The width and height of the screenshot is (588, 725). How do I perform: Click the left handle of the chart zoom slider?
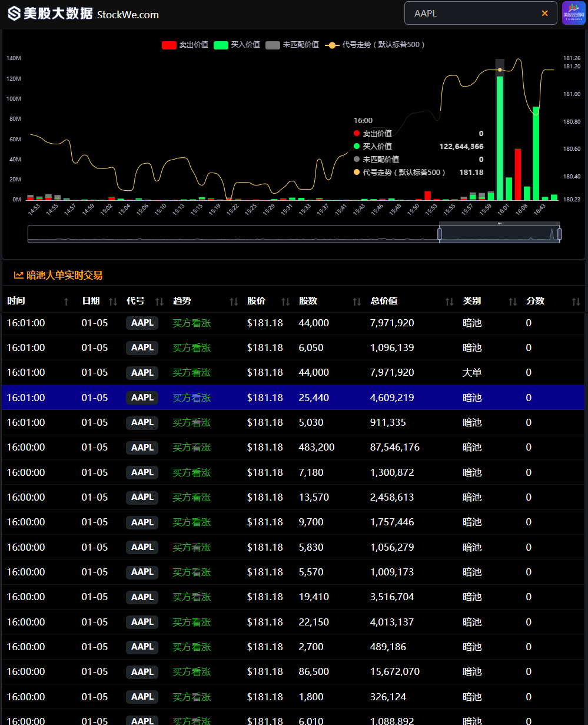tap(440, 234)
